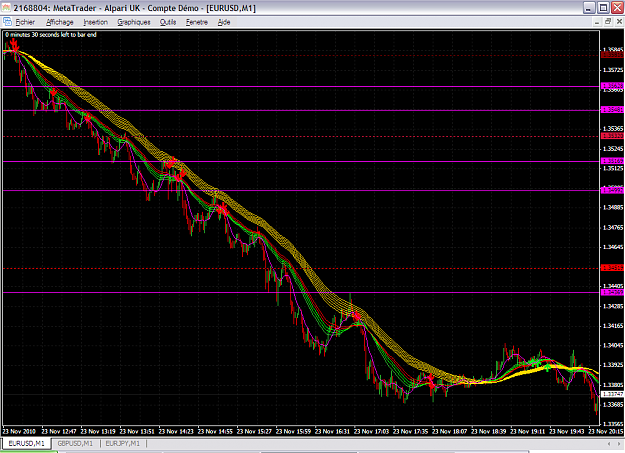Click the price scale value 1.35725
The height and width of the screenshot is (453, 625).
[x=613, y=70]
